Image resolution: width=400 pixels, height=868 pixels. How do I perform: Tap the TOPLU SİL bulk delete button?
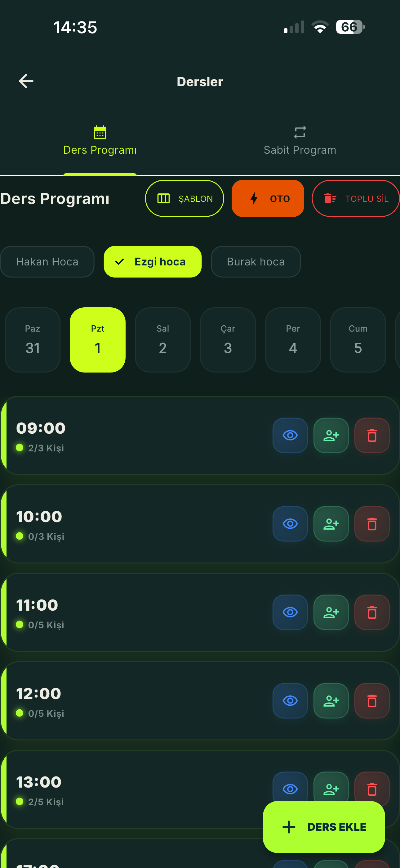[356, 198]
